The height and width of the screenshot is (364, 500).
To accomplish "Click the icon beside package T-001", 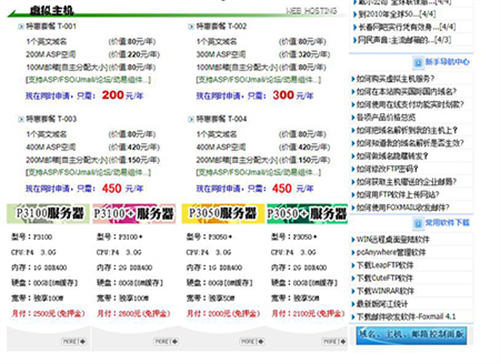I will 21,27.
